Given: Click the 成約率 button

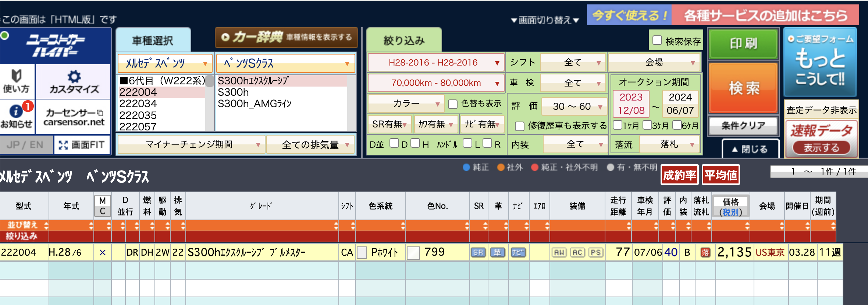Looking at the screenshot, I should 679,175.
